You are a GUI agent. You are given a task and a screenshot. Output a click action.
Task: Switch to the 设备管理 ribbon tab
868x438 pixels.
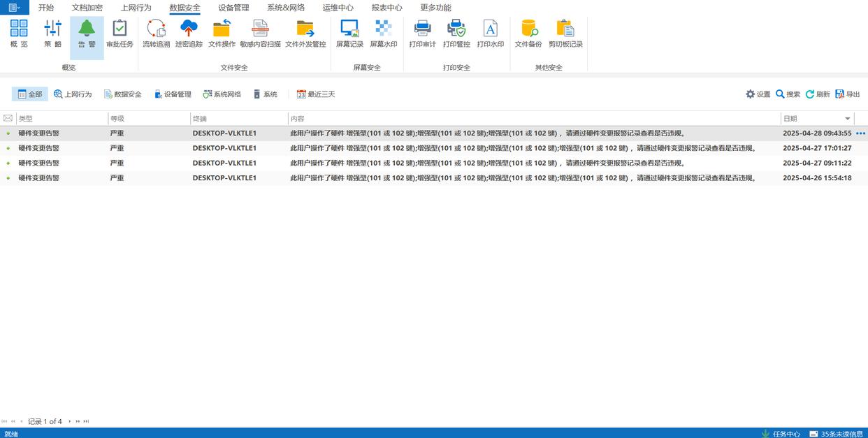pos(233,8)
